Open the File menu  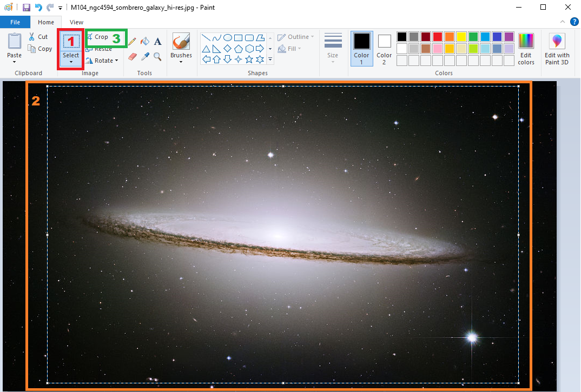15,22
